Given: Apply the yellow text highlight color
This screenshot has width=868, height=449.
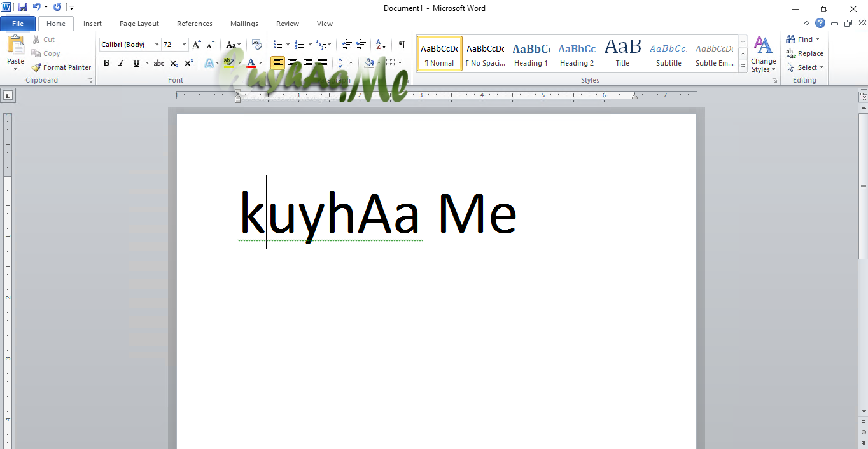Looking at the screenshot, I should 228,63.
